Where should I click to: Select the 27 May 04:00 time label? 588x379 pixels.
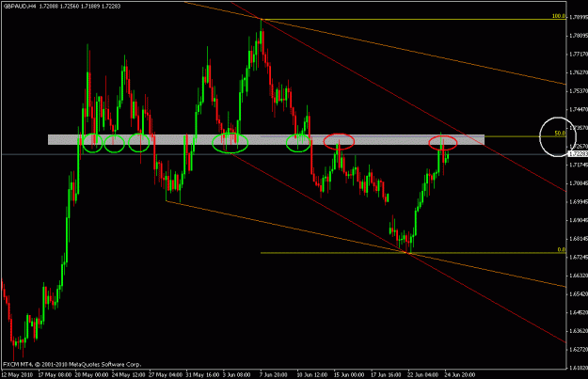[166, 374]
